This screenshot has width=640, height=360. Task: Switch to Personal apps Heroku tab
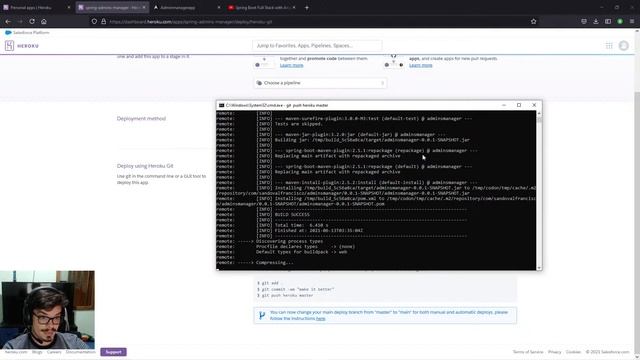point(35,7)
